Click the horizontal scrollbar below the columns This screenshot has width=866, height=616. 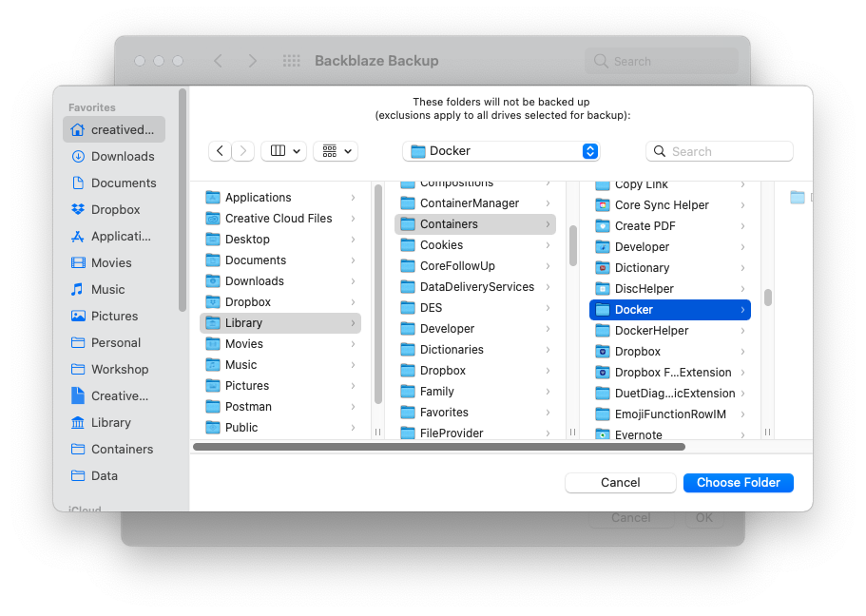click(439, 447)
